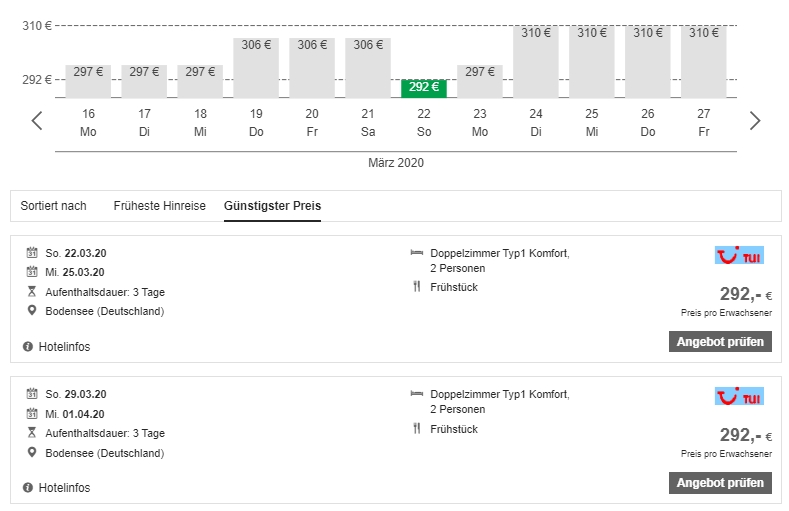Click the location pin icon in second offer
This screenshot has width=789, height=511.
click(x=32, y=453)
